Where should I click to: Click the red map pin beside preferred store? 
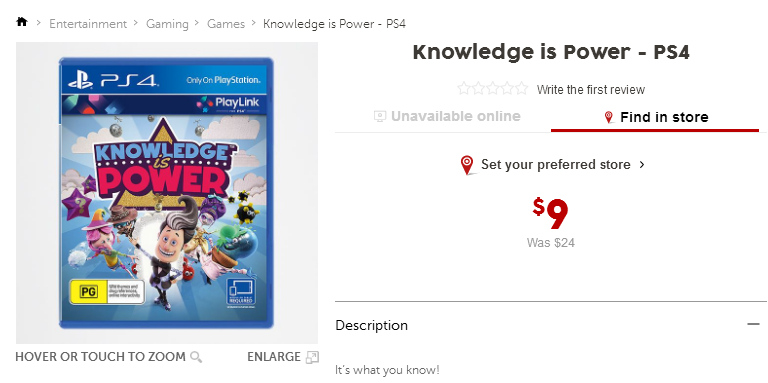(467, 165)
